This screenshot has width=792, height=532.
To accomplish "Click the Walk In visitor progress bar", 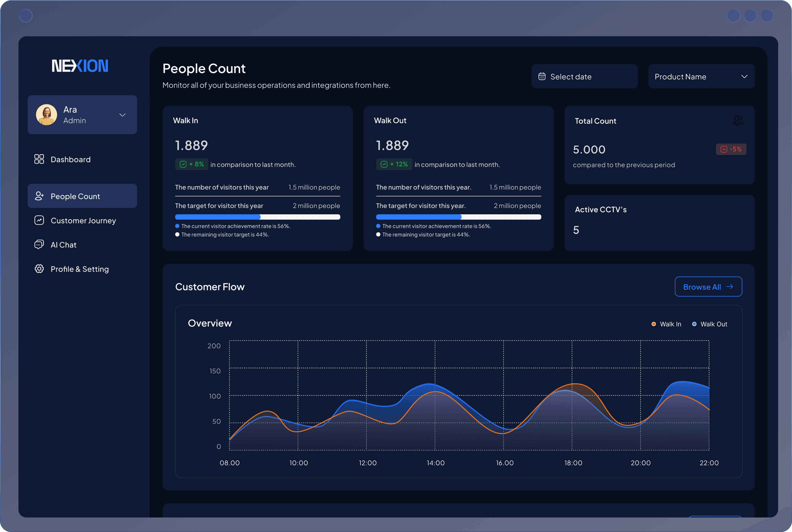I will point(257,217).
